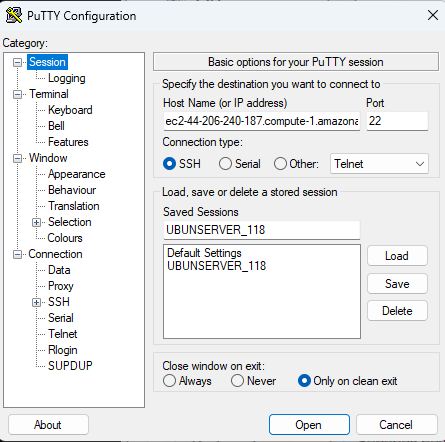Expand the Selection tree node
The width and height of the screenshot is (445, 442).
coord(36,222)
